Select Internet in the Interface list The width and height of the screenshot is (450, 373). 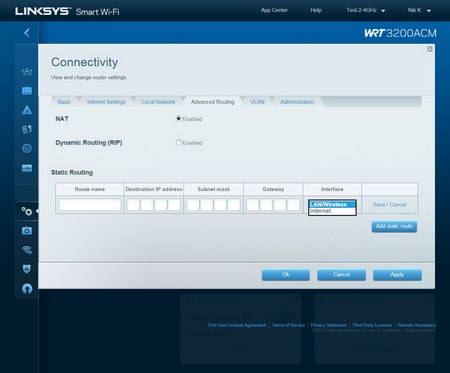(332, 211)
